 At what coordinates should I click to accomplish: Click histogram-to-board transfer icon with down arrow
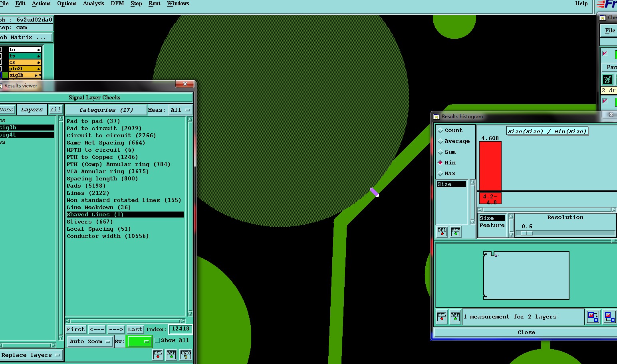(x=593, y=317)
